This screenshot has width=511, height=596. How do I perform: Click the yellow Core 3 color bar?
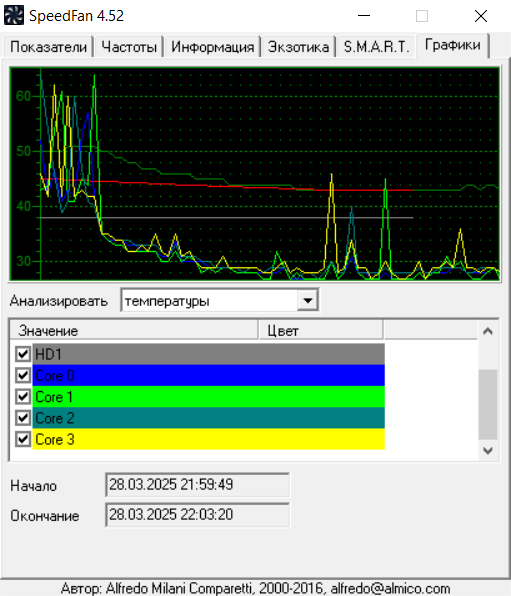[x=209, y=439]
